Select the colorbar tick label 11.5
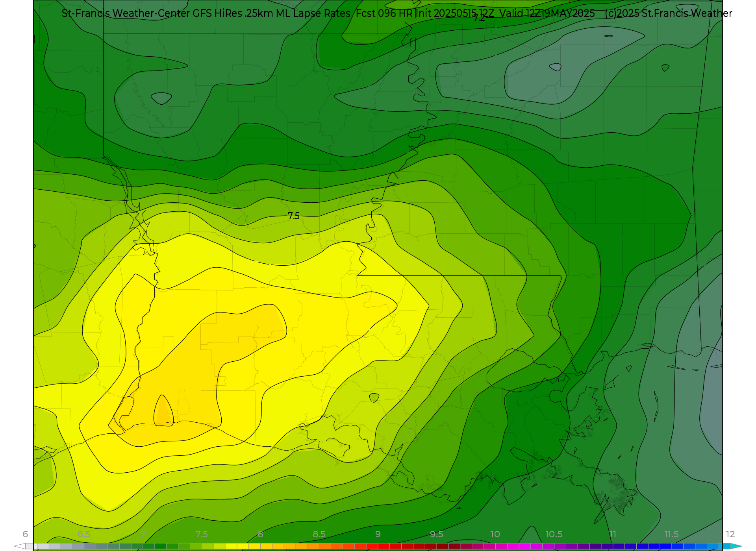 [x=671, y=534]
